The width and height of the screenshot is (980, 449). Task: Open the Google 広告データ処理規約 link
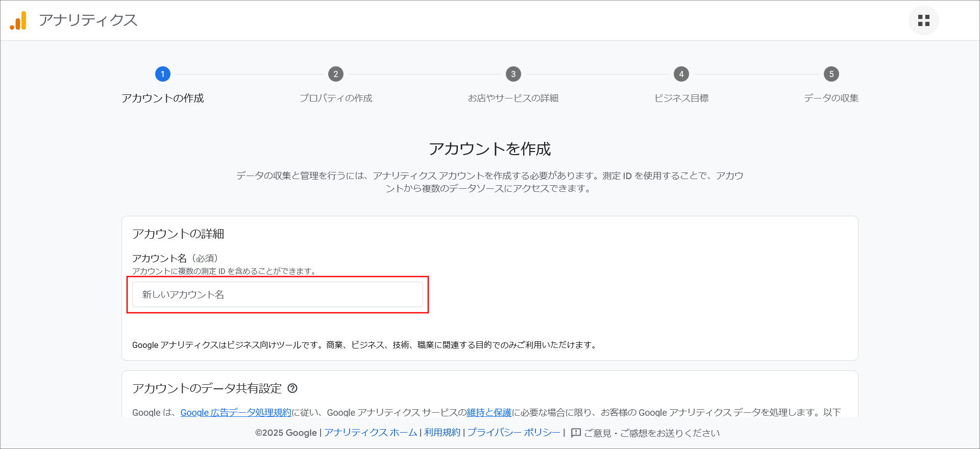[x=236, y=412]
